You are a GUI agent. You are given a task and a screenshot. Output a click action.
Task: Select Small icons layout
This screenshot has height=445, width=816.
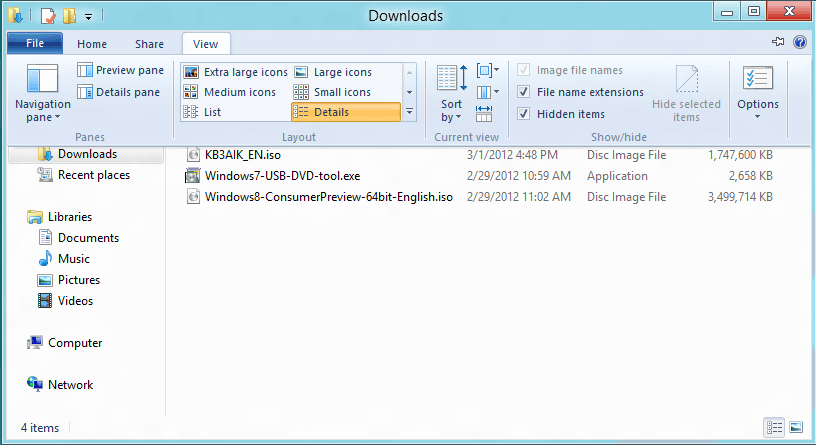(333, 92)
